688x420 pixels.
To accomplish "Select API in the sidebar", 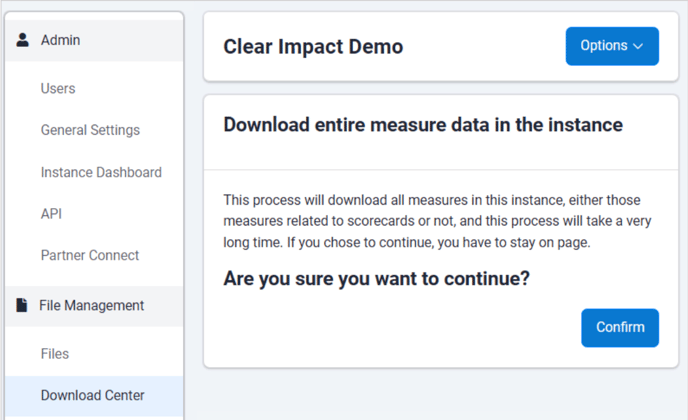I will tap(52, 214).
